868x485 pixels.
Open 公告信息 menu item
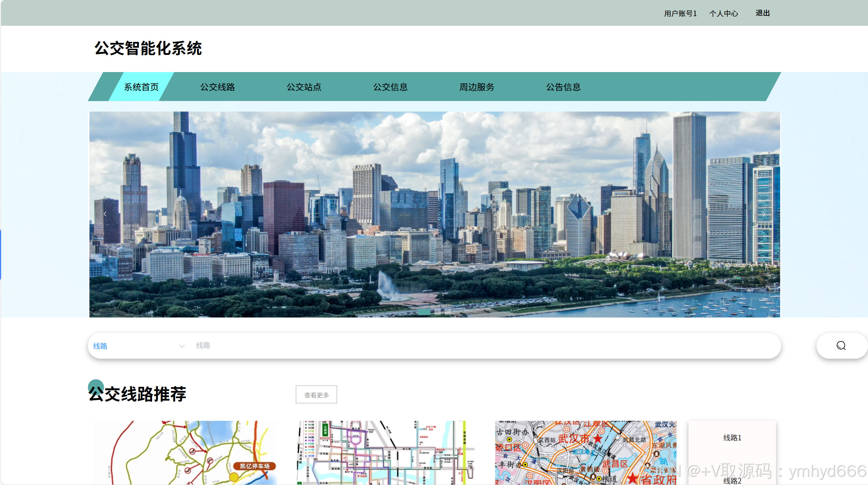tap(563, 87)
